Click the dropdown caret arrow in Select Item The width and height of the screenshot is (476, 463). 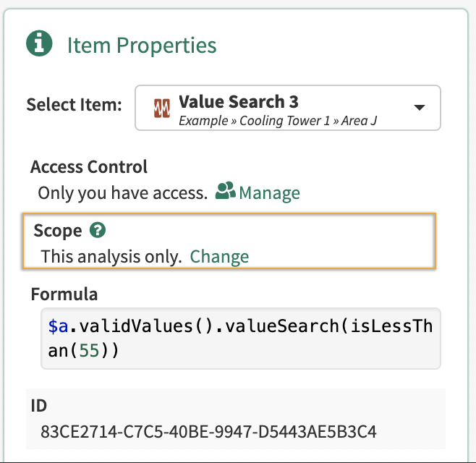tap(418, 108)
